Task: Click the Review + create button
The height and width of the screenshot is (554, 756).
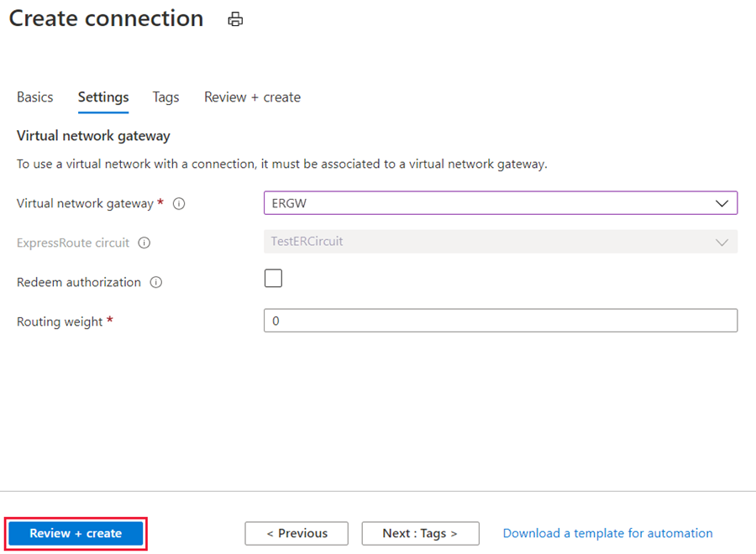Action: coord(75,533)
